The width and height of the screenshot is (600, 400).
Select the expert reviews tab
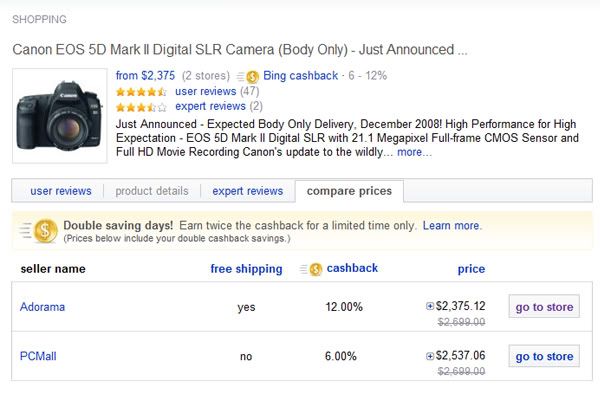tap(248, 191)
